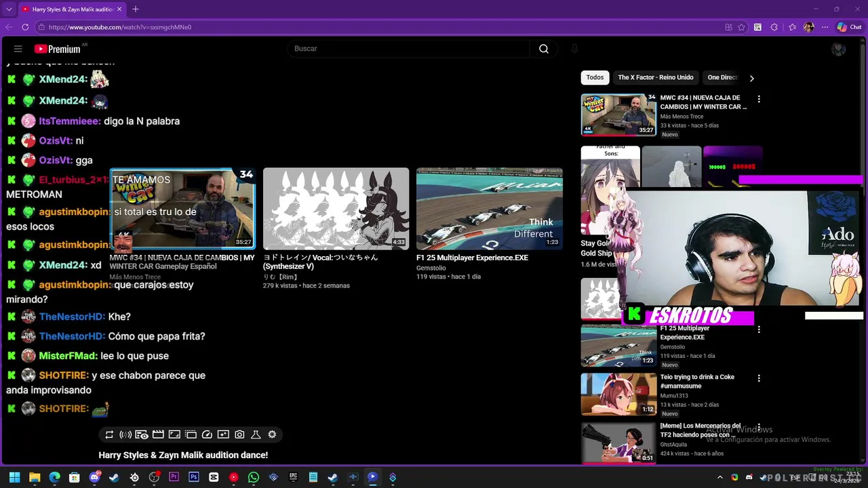Open browser three-dots settings menu

click(x=825, y=27)
